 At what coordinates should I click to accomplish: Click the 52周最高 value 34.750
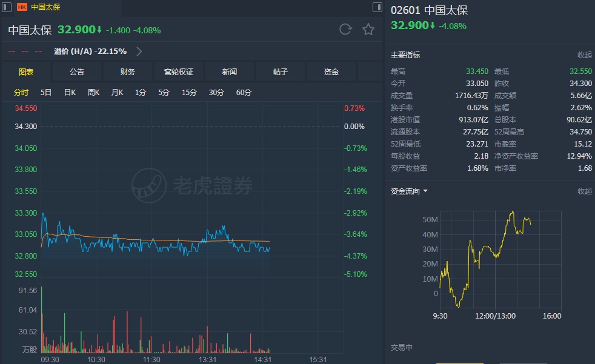(580, 132)
